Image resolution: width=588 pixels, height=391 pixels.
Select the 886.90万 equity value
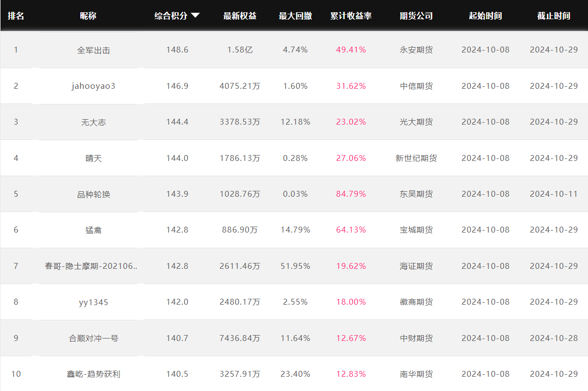240,230
